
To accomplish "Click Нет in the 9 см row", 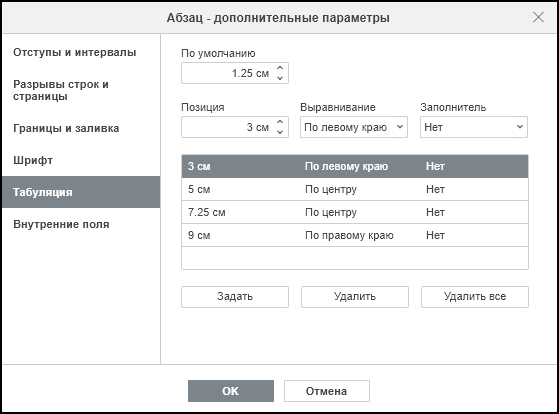I will (435, 235).
